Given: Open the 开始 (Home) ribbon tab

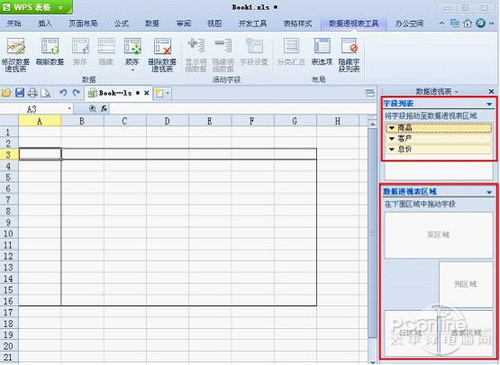Looking at the screenshot, I should click(14, 23).
